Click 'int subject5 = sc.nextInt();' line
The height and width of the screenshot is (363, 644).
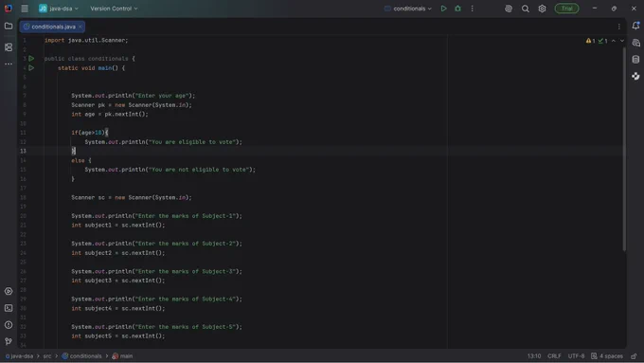coord(117,336)
